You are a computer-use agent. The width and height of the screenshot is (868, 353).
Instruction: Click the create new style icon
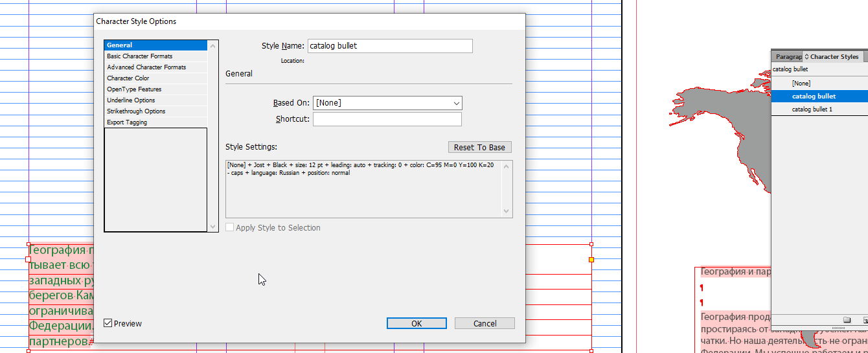(865, 320)
